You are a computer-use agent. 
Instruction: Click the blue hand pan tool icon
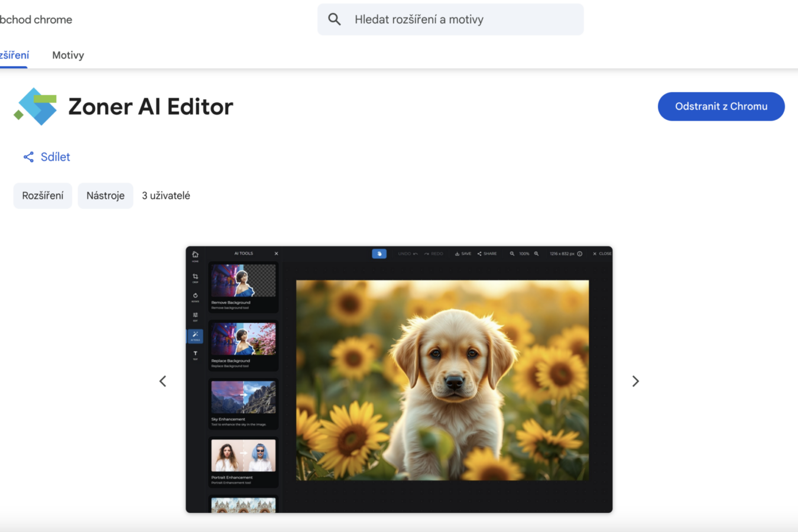coord(379,254)
